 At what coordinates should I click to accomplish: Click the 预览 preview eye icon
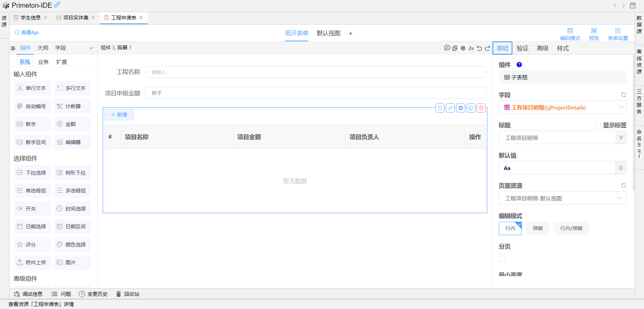click(594, 34)
